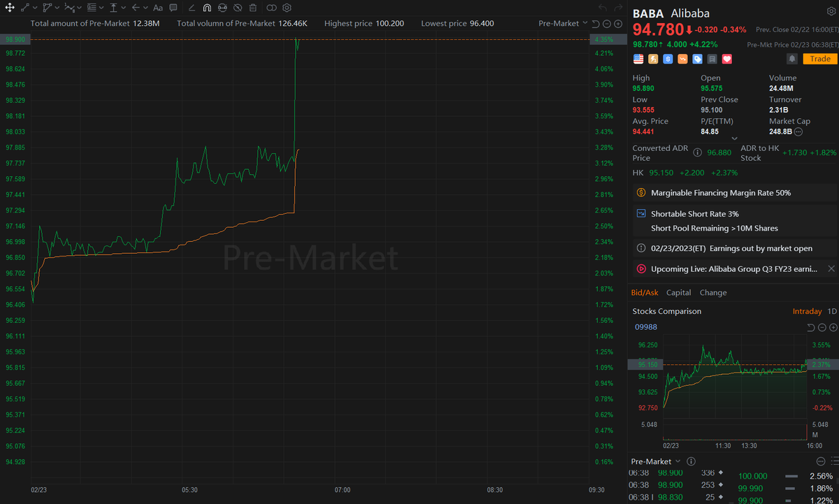Dismiss the Upcoming Live banner
This screenshot has height=504, width=839.
[x=831, y=268]
